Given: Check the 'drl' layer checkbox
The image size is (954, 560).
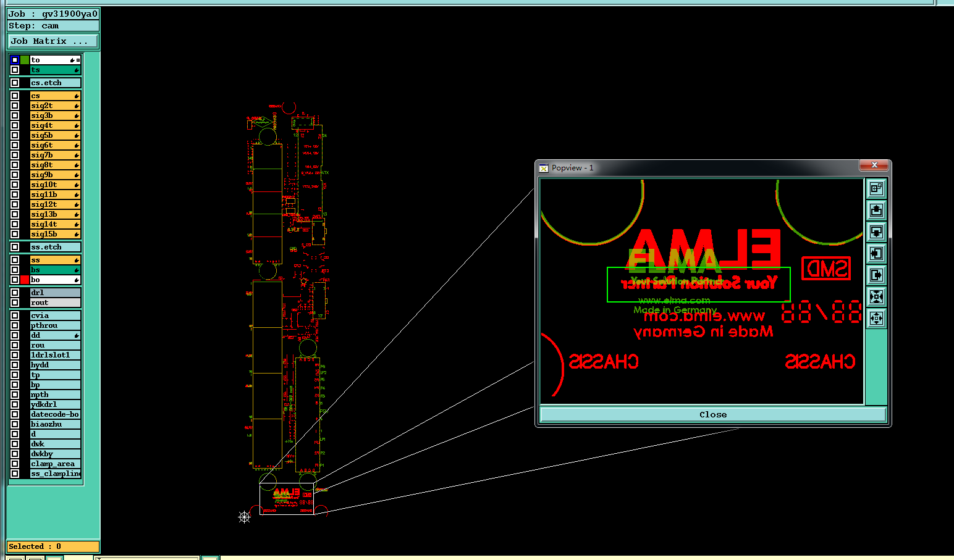Looking at the screenshot, I should 15,293.
